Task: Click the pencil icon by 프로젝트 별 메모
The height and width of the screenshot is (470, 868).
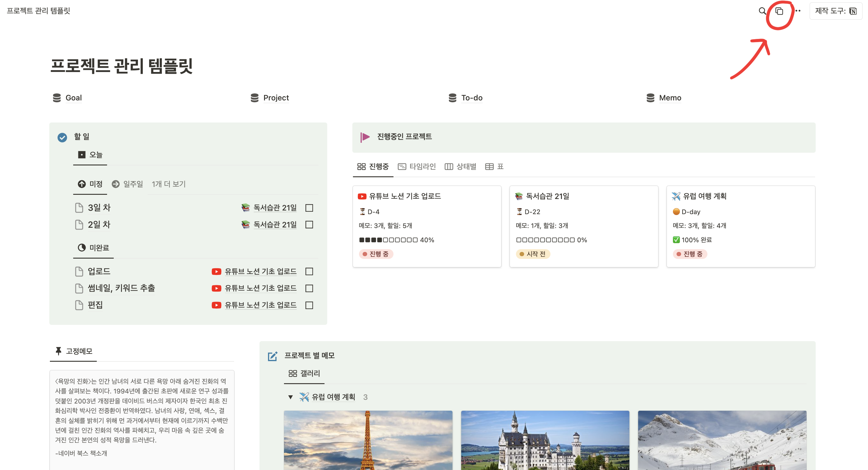Action: (272, 356)
